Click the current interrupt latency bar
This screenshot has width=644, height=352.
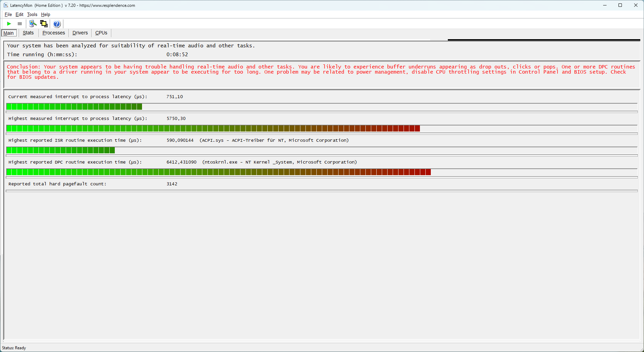pyautogui.click(x=321, y=107)
